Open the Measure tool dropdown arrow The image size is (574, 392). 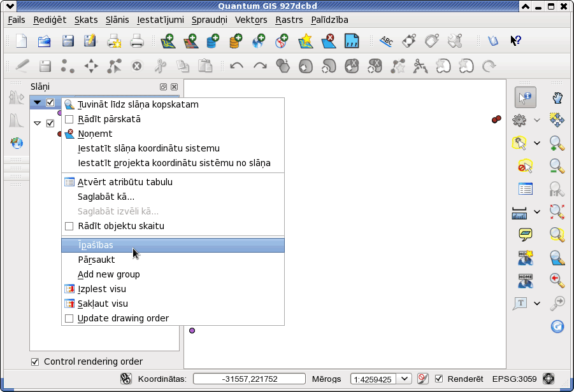coord(537,212)
